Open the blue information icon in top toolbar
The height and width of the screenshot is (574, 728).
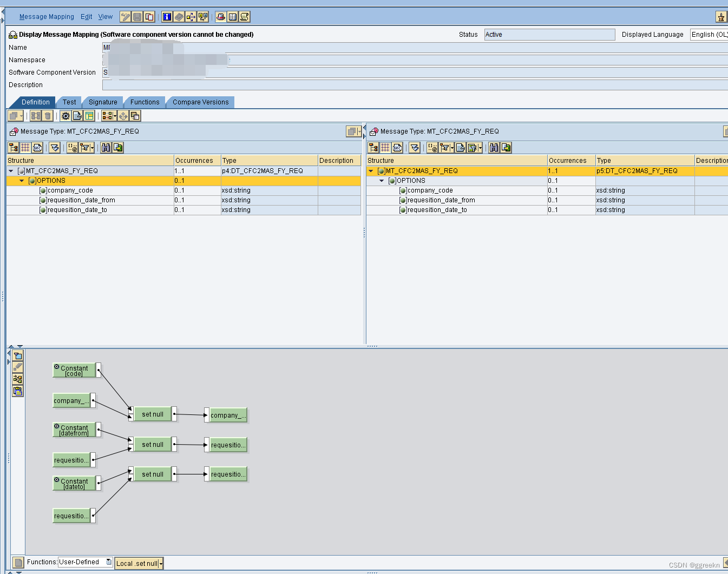pos(167,17)
